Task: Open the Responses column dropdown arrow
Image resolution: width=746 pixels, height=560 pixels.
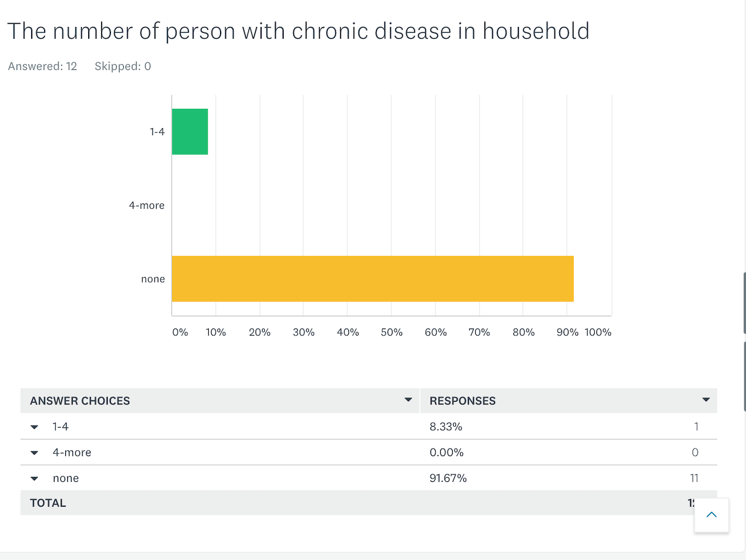Action: point(706,400)
